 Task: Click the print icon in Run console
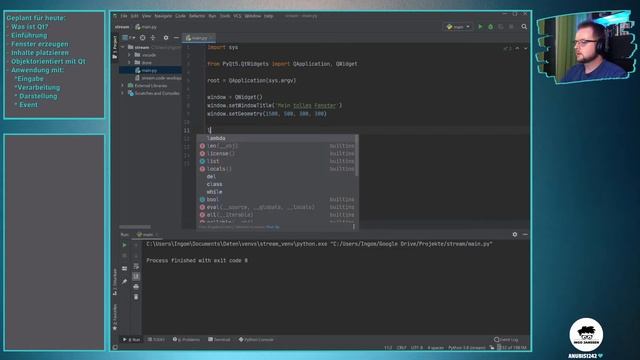136,287
